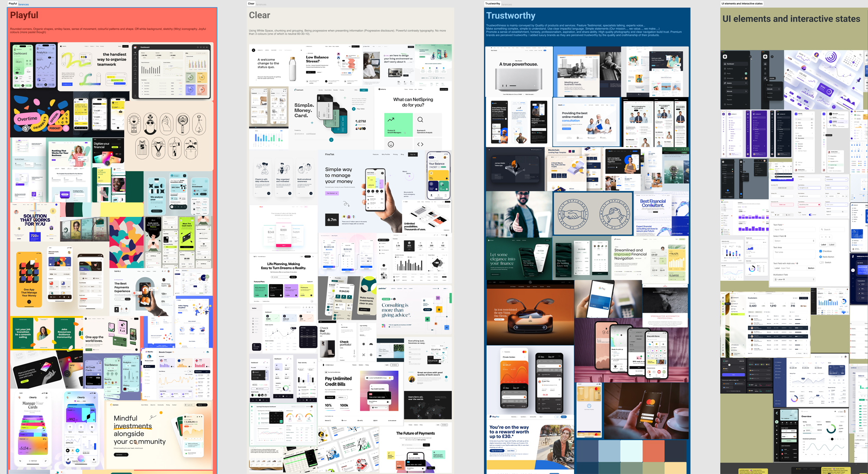Image resolution: width=868 pixels, height=474 pixels.
Task: Pick the yellow strip in Playful palette
Action: click(122, 209)
